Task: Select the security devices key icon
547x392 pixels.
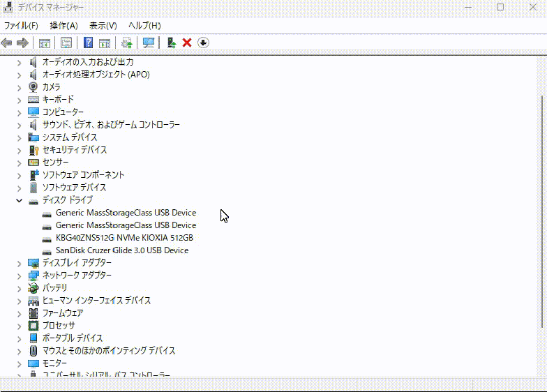Action: (33, 150)
